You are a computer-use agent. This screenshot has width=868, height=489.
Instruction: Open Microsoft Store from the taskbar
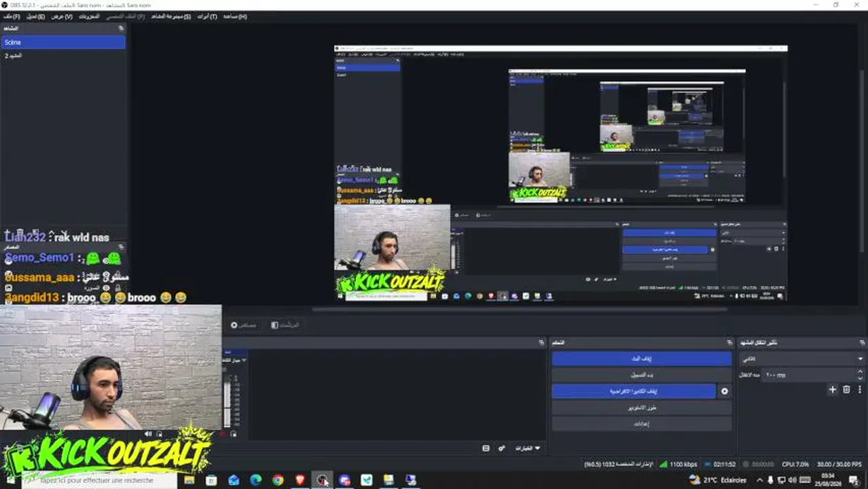coord(211,480)
